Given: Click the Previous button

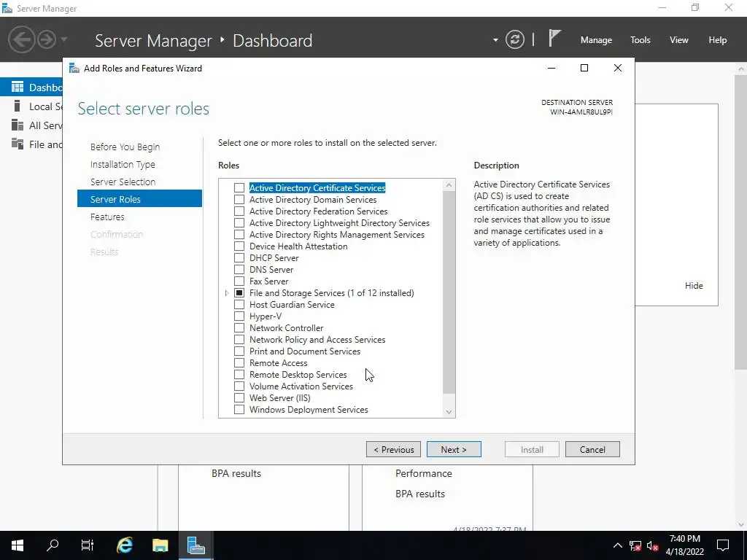Looking at the screenshot, I should tap(393, 449).
